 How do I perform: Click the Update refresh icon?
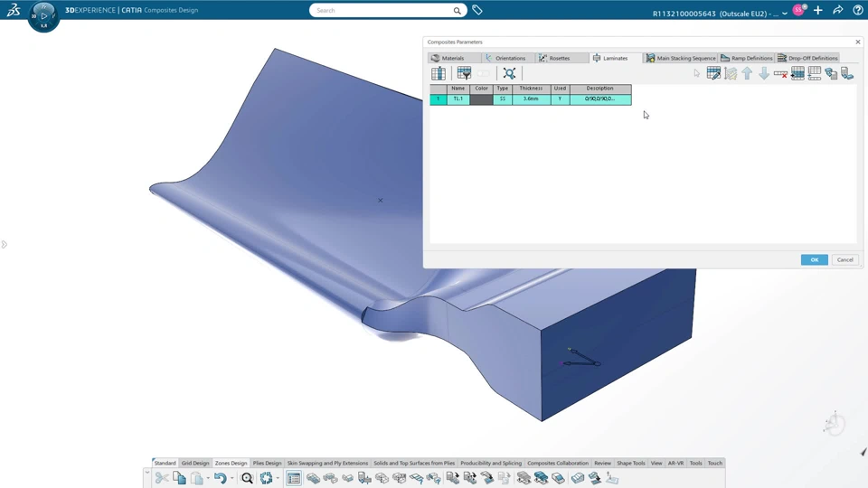(x=266, y=478)
